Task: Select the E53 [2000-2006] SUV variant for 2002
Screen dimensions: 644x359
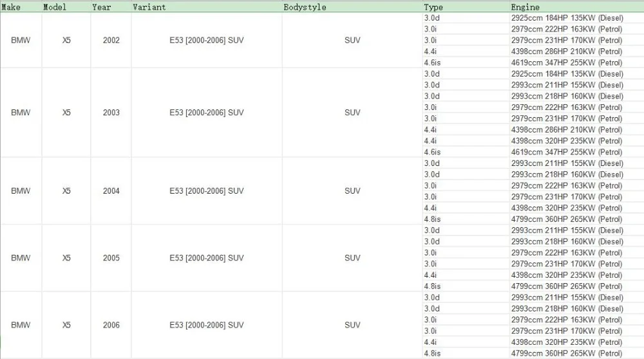Action: pos(207,40)
